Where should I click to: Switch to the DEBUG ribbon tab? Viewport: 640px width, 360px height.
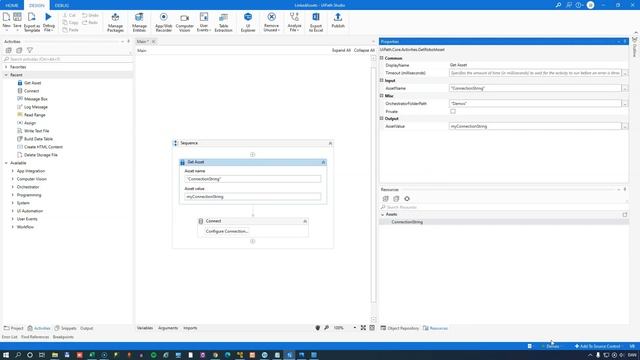pyautogui.click(x=62, y=5)
